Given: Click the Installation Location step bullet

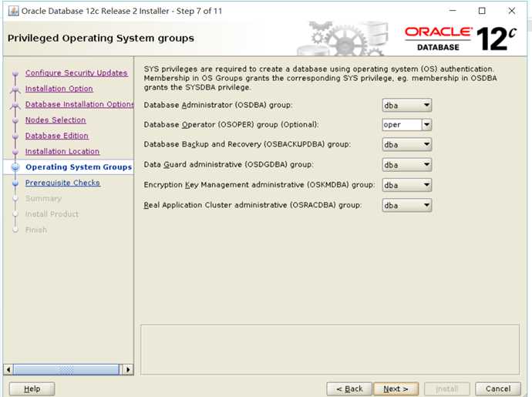Looking at the screenshot, I should 15,152.
